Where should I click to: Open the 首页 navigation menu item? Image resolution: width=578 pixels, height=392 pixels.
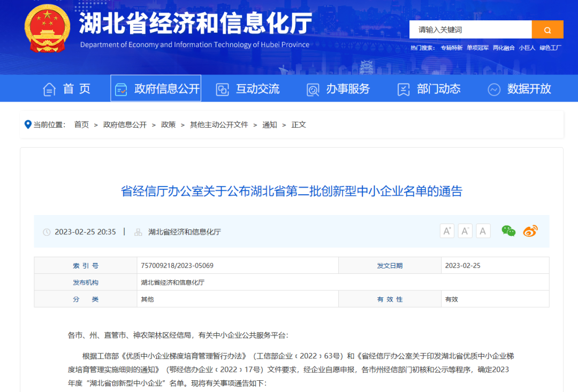point(67,89)
